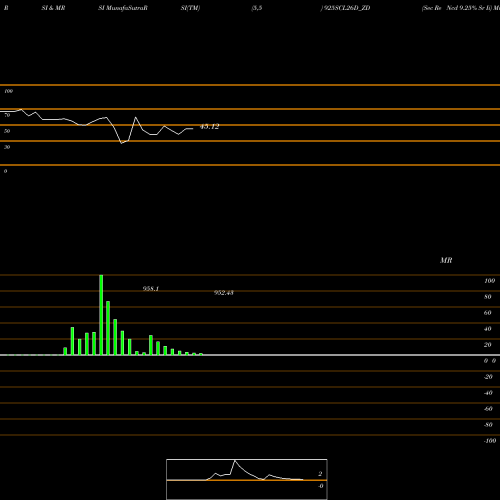Viewport: 500px width, 500px height.
Task: Click the price label '958.1'
Action: click(x=151, y=289)
